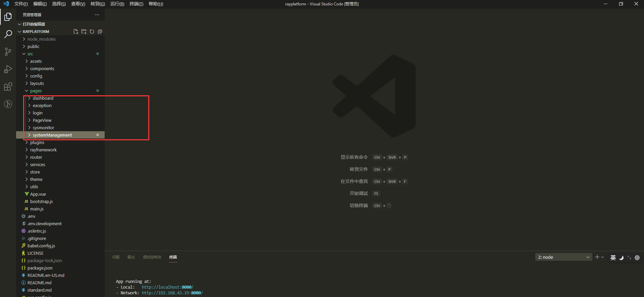Switch to the Output panel tab (输出)
This screenshot has width=644, height=297.
[131, 257]
